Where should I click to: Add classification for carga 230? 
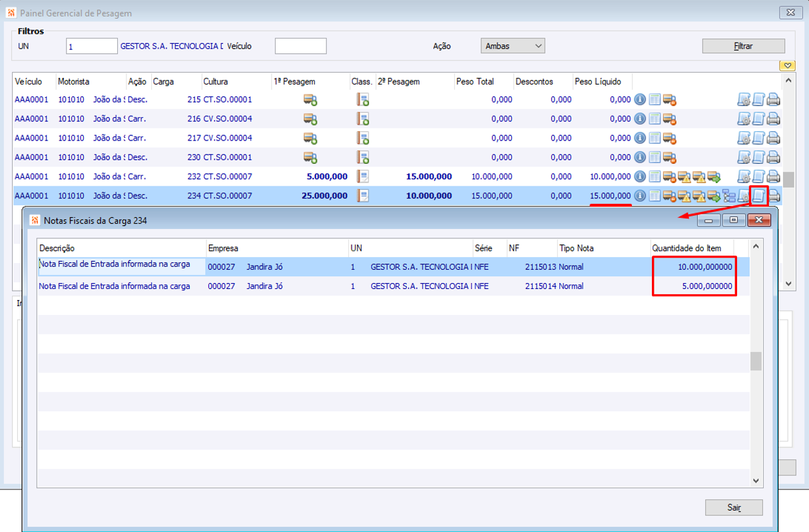[362, 158]
